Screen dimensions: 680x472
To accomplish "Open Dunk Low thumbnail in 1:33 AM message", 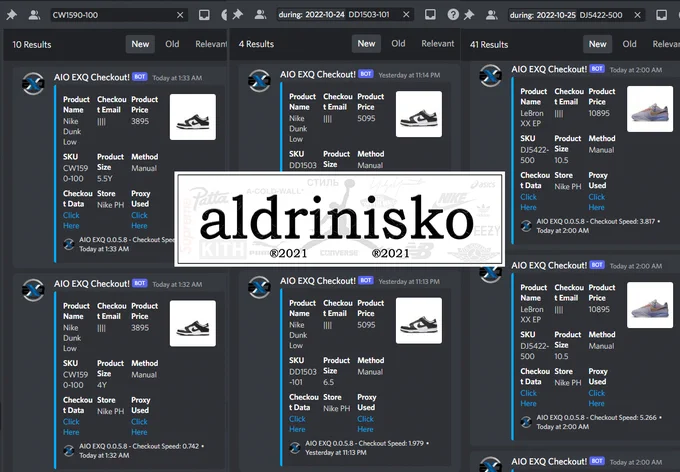I will [193, 117].
